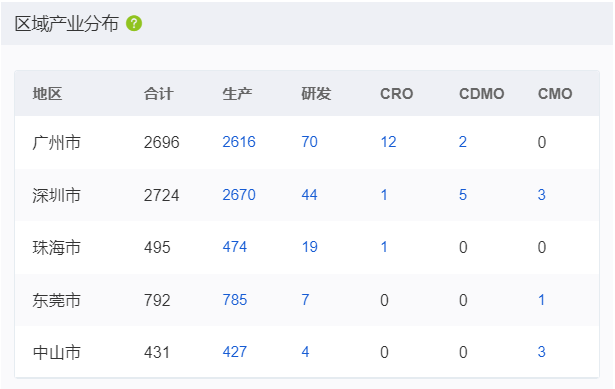The height and width of the screenshot is (389, 615).
Task: Open Shenzhen CMO count 3
Action: click(542, 195)
